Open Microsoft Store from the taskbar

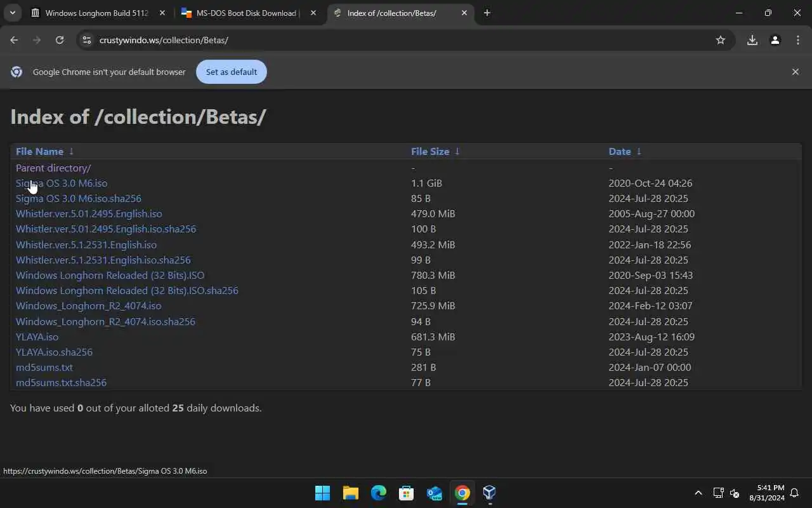[x=406, y=493]
